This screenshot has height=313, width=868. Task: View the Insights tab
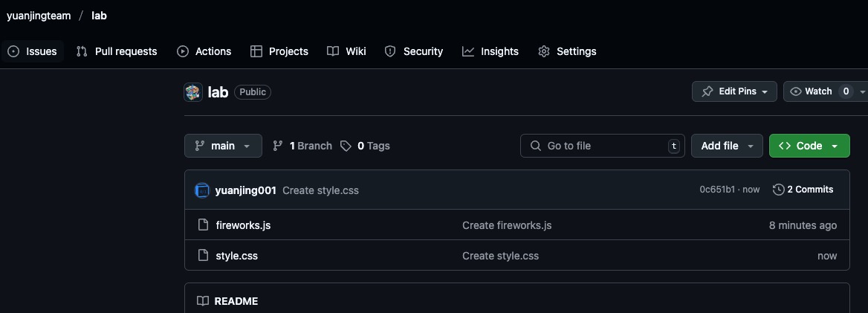490,51
